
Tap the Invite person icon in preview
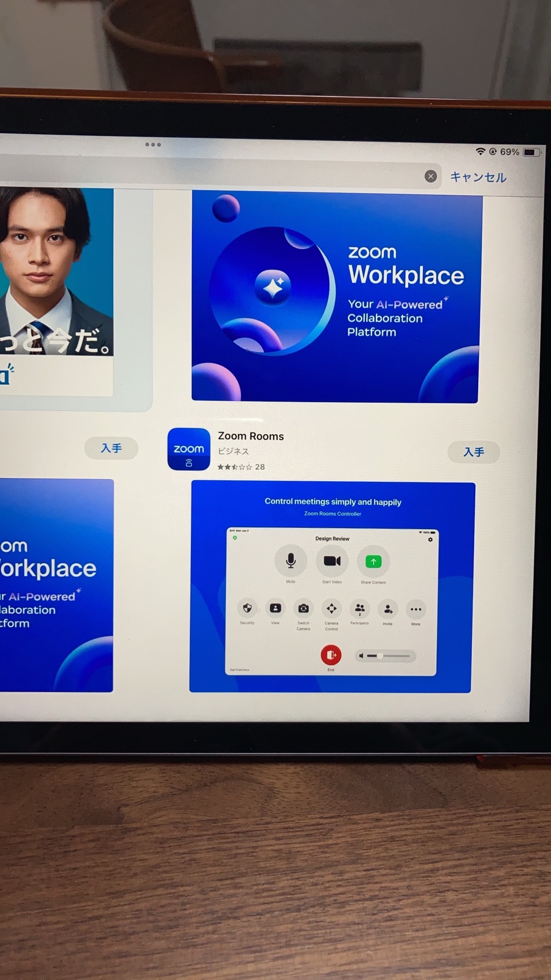(388, 609)
